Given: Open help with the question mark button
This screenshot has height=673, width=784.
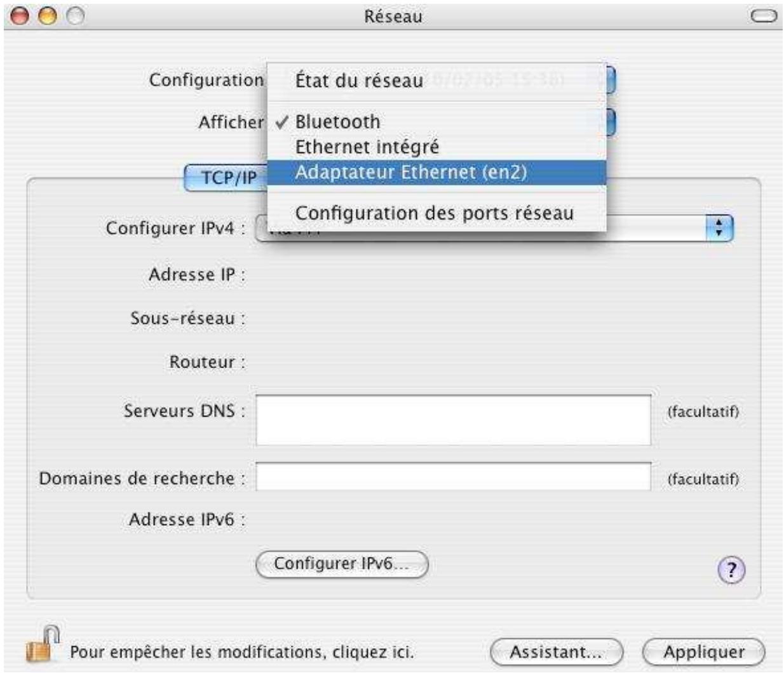Looking at the screenshot, I should (x=731, y=570).
